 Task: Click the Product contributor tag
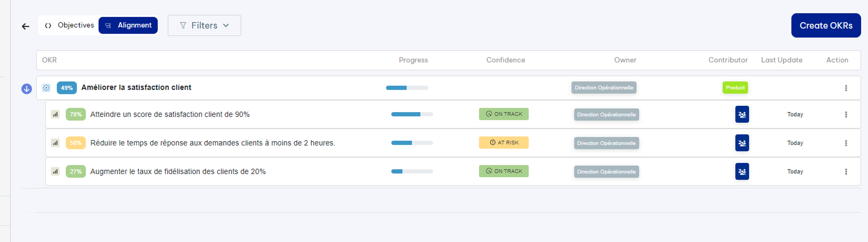pos(735,88)
